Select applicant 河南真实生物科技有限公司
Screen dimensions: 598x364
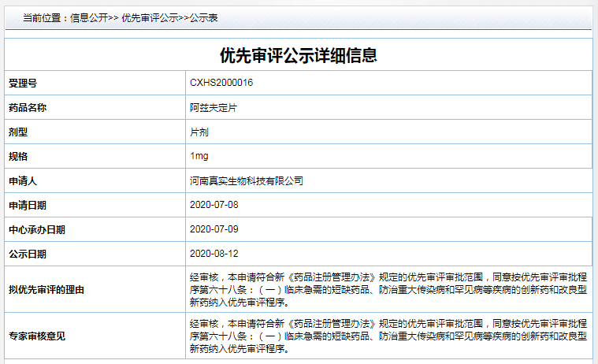pyautogui.click(x=247, y=181)
